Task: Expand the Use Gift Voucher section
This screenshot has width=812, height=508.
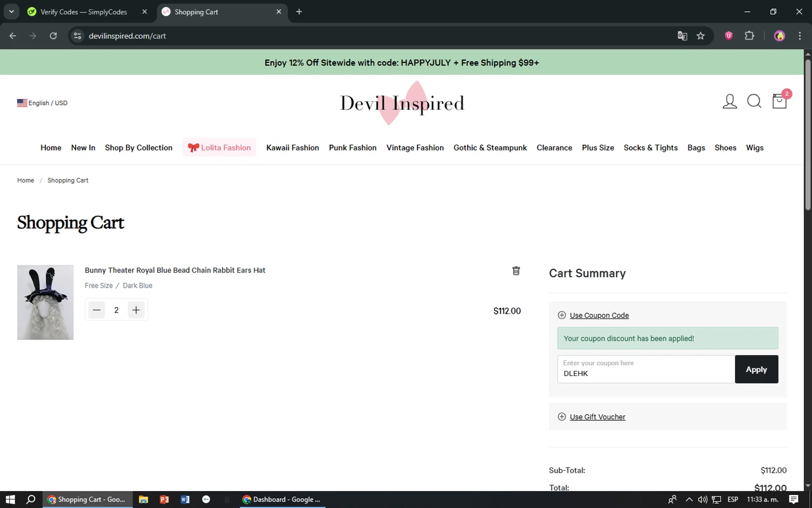Action: pyautogui.click(x=597, y=417)
